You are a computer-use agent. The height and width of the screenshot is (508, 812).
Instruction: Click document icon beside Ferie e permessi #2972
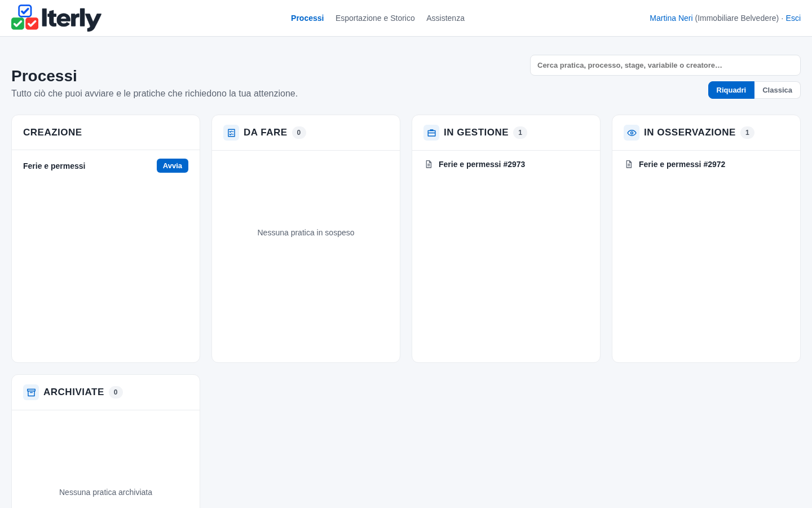click(x=629, y=164)
